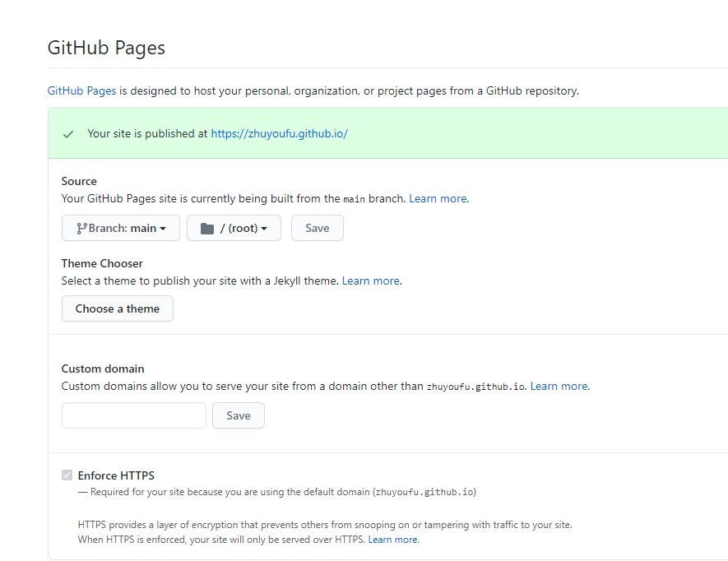Visit published site https://zhuyoufu.github.io/
The height and width of the screenshot is (561, 728).
click(279, 134)
